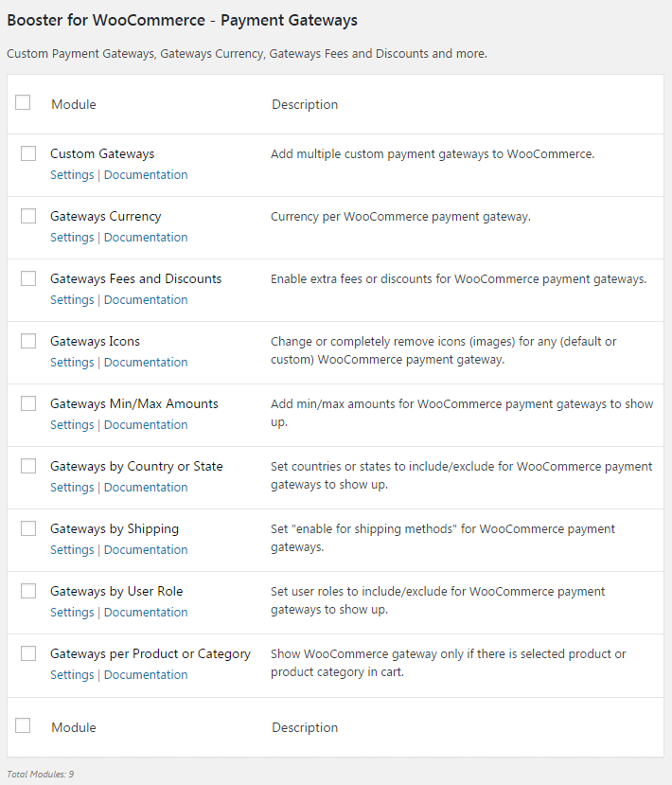Toggle Gateways Fees and Discounts checkbox
The image size is (672, 785).
(x=28, y=278)
